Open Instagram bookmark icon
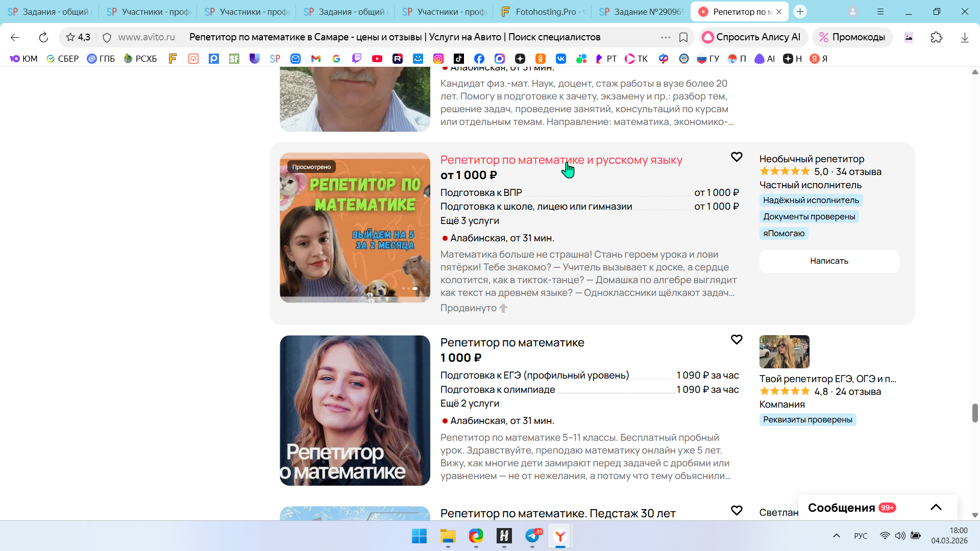980x551 pixels. click(438, 59)
